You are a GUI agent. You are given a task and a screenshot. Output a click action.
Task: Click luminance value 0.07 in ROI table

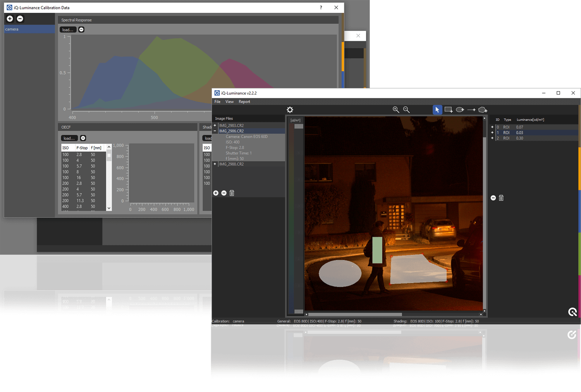[519, 127]
